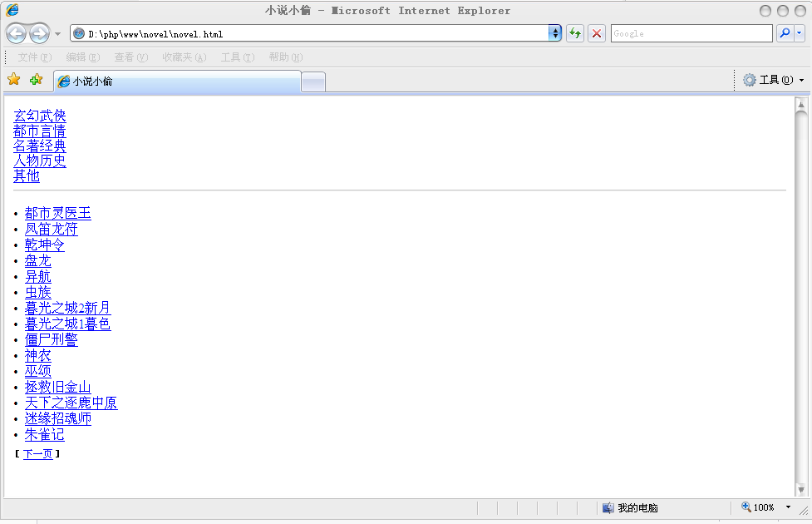The image size is (812, 524).
Task: Open the 文件(F) menu
Action: tap(35, 57)
